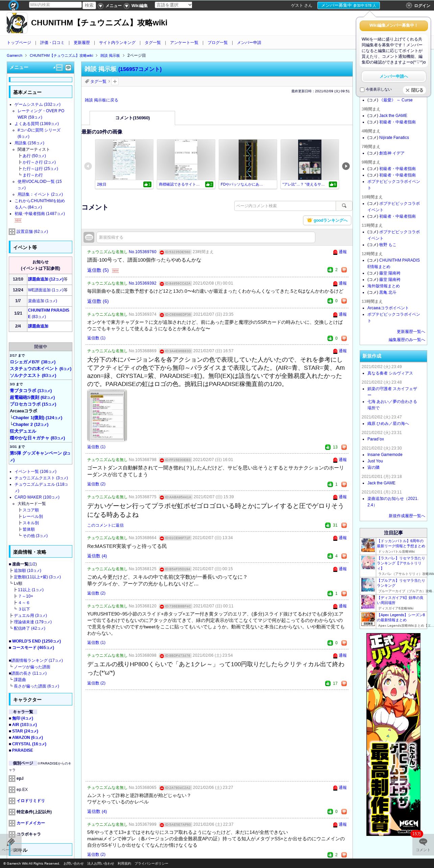The image size is (434, 868).
Task: Like comment No.105368098 with 17 goods
Action: coord(328,683)
